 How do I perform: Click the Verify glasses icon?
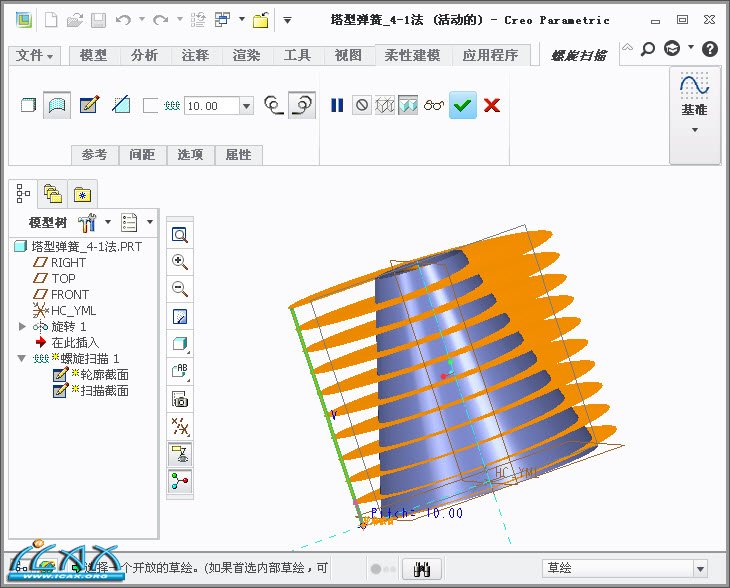433,105
